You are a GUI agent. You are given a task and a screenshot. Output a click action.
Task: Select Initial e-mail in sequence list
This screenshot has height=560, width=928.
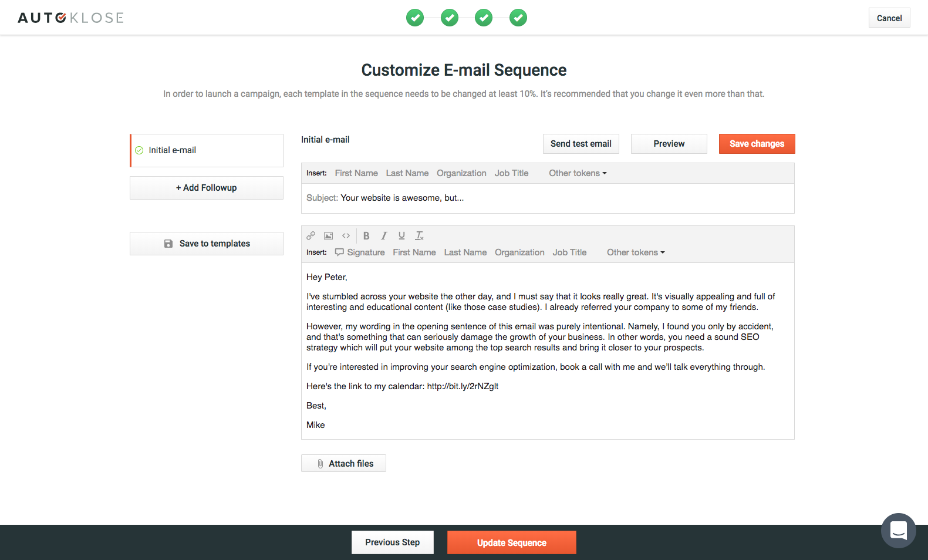207,150
